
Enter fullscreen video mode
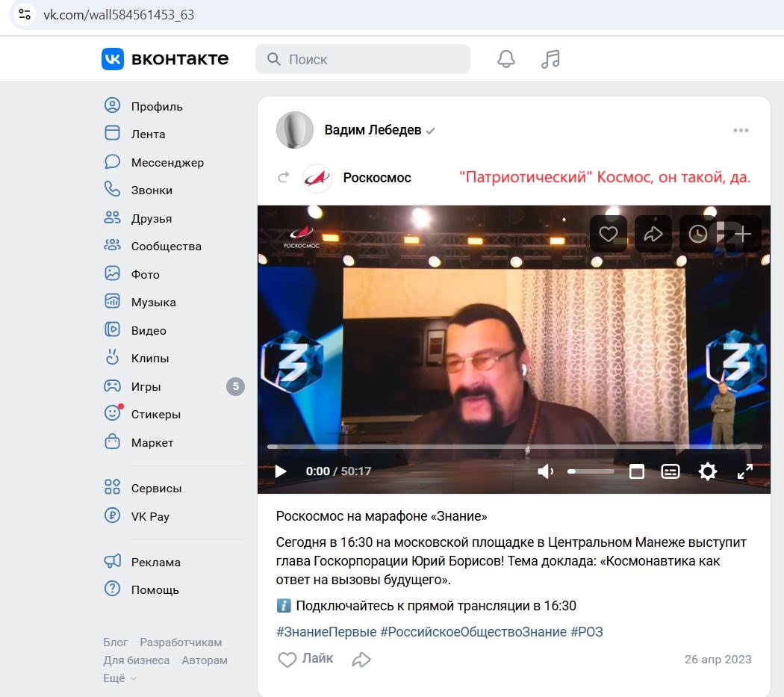pos(745,471)
